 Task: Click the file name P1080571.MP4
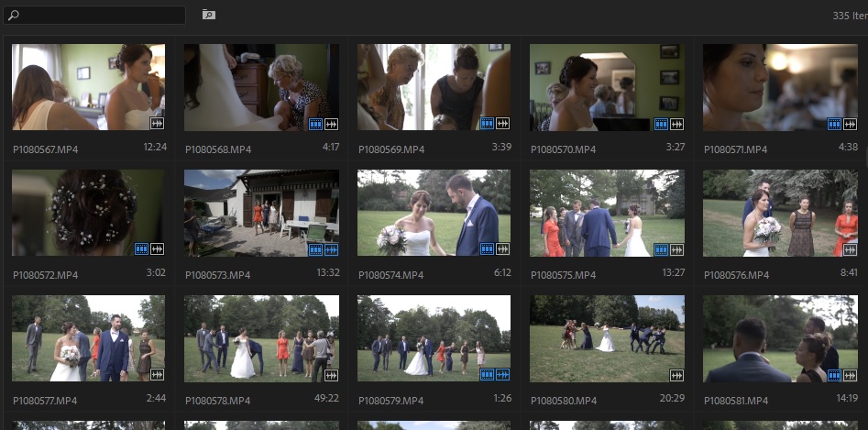coord(736,149)
